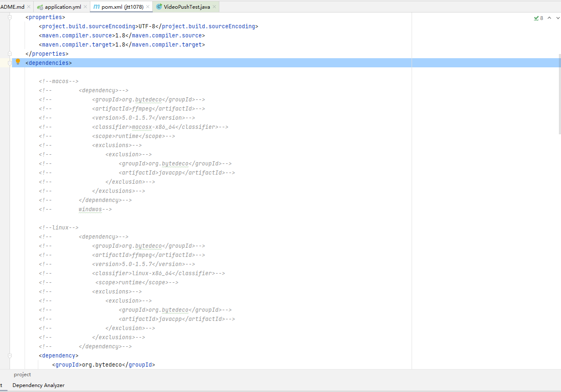Switch to the Dependency Analyzer tab
This screenshot has height=392, width=561.
(38, 385)
